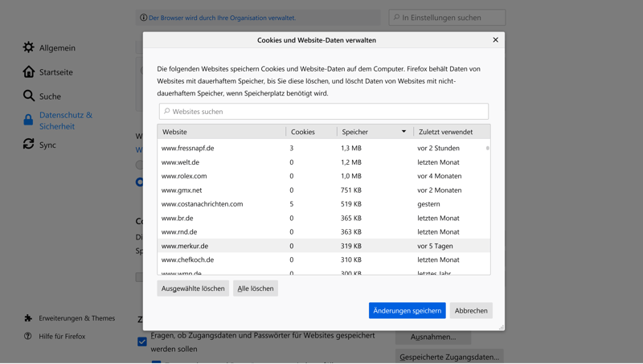Close the Cookies und Website-Daten dialog
Viewport: 643px width, 364px height.
click(495, 39)
